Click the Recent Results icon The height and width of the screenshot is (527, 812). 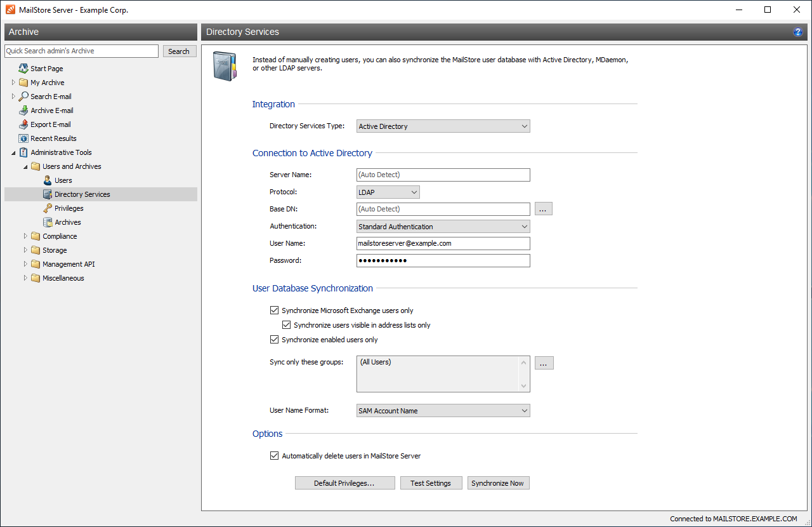[23, 138]
